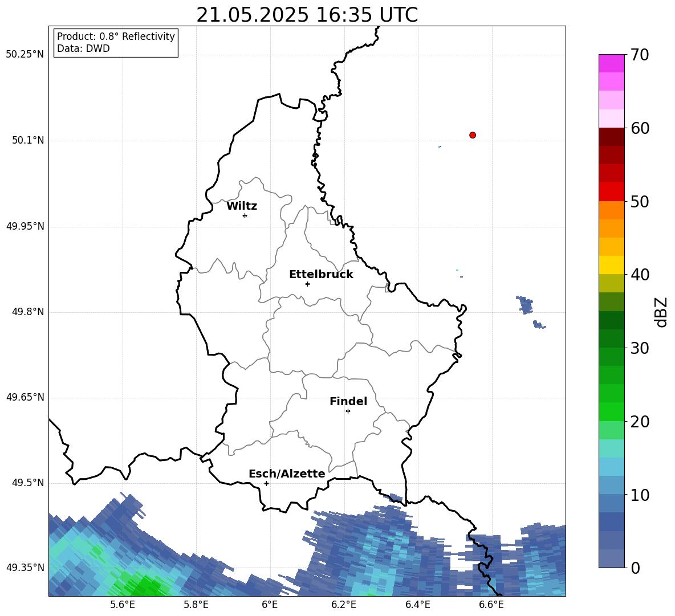The width and height of the screenshot is (675, 616).
Task: Pick the bright green swatch above 20 dBZ
Action: [611, 411]
